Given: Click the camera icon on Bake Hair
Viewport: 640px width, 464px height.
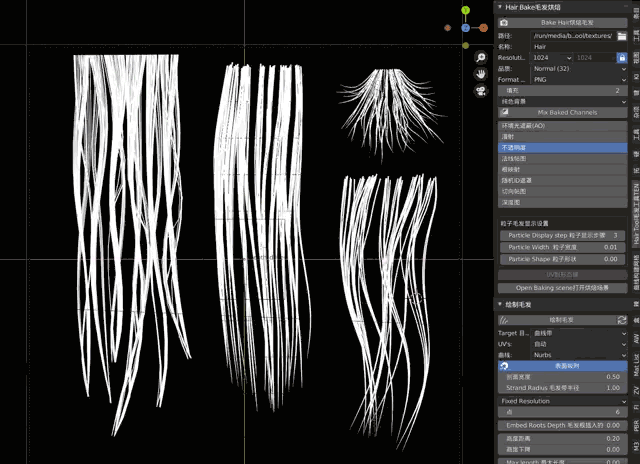Looking at the screenshot, I should point(504,23).
